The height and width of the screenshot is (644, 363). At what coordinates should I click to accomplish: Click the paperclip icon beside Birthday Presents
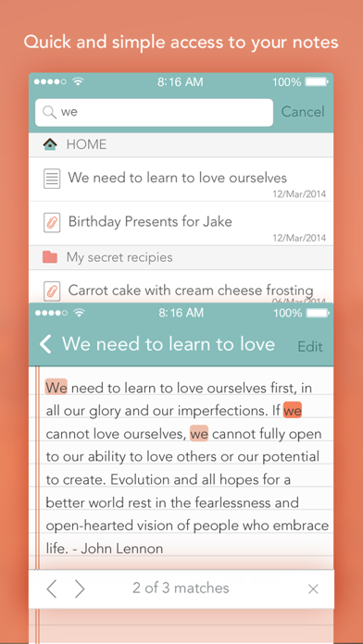click(x=52, y=223)
